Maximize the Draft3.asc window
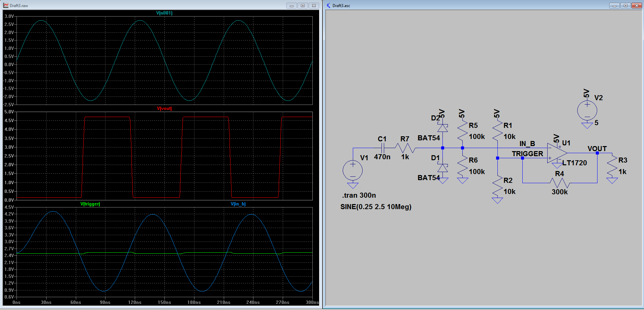This screenshot has height=310, width=644. coord(625,5)
